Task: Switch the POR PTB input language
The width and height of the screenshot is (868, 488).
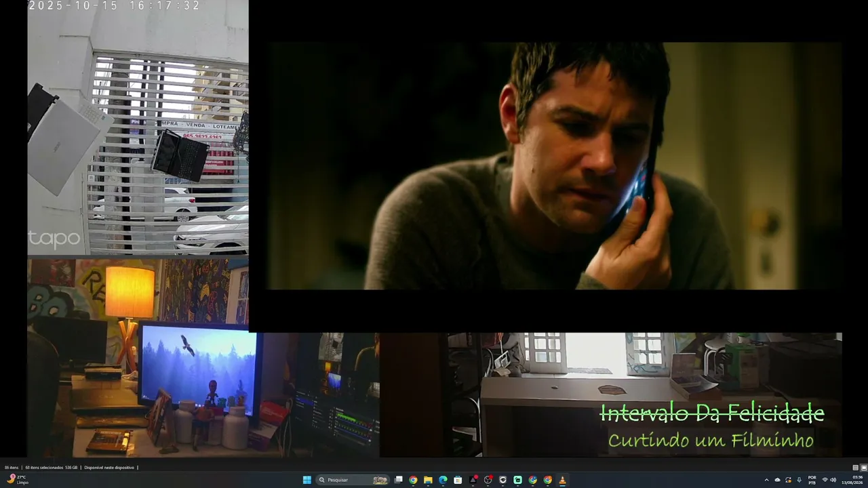Action: pyautogui.click(x=812, y=480)
